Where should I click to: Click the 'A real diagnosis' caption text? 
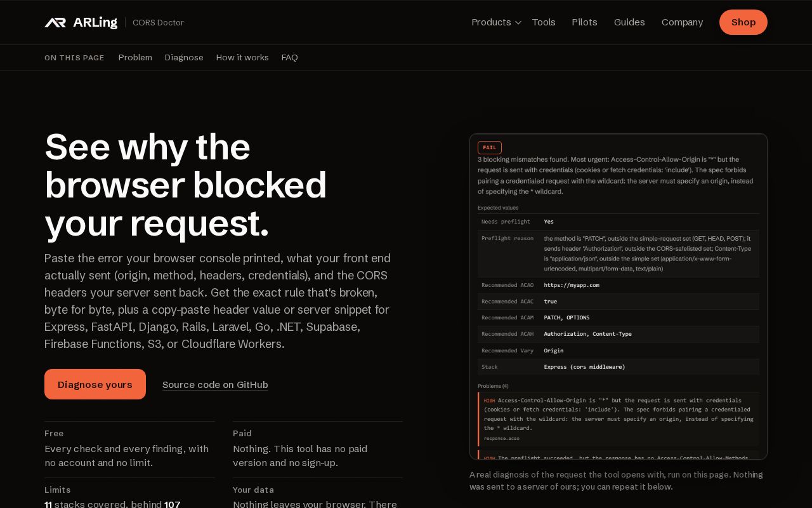pyautogui.click(x=616, y=481)
